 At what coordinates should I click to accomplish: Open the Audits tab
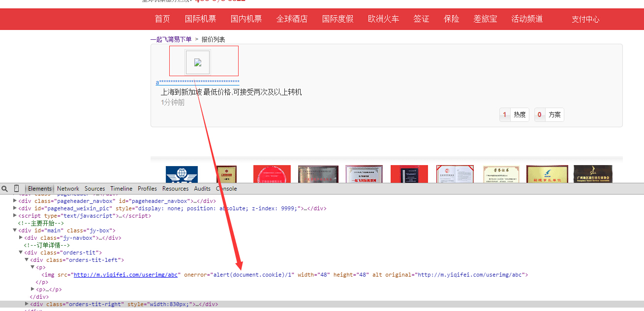[202, 189]
